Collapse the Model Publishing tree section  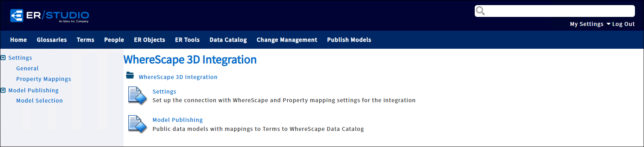point(3,90)
